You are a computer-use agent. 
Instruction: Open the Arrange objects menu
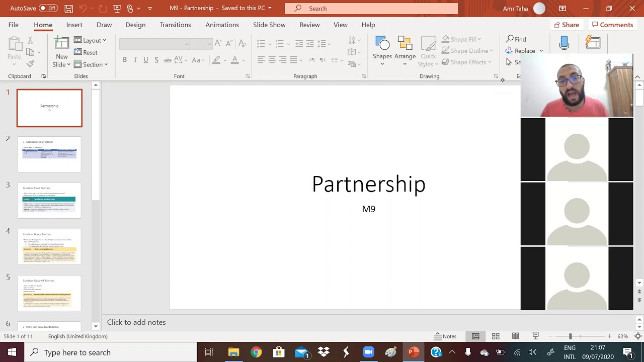[405, 51]
